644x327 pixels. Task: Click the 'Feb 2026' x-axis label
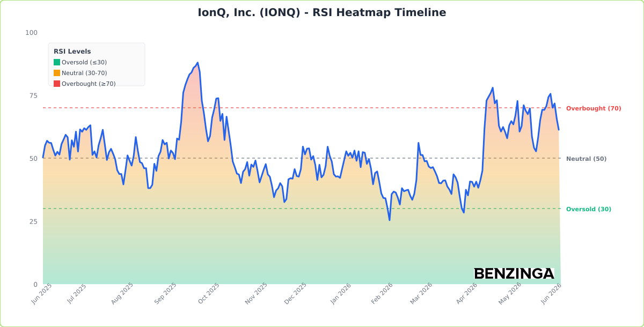click(382, 294)
